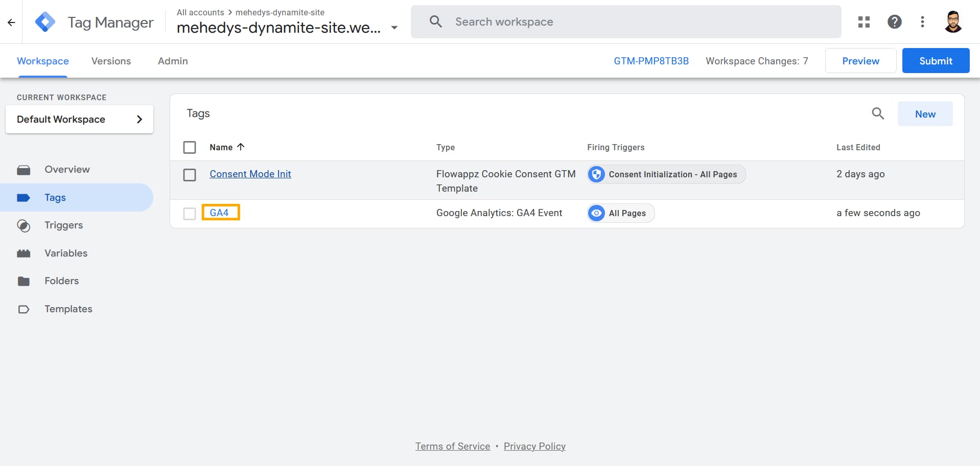Select Tags in the sidebar
980x466 pixels.
pos(77,197)
